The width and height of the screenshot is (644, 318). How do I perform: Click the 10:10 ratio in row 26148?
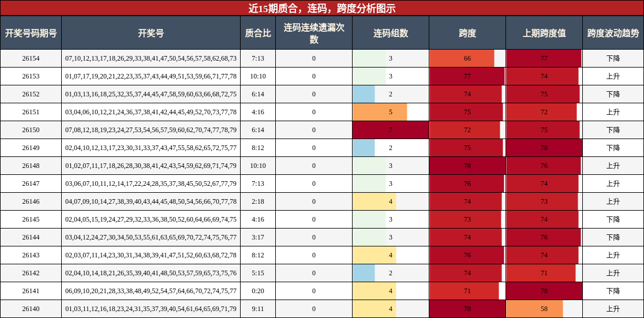[x=258, y=166]
